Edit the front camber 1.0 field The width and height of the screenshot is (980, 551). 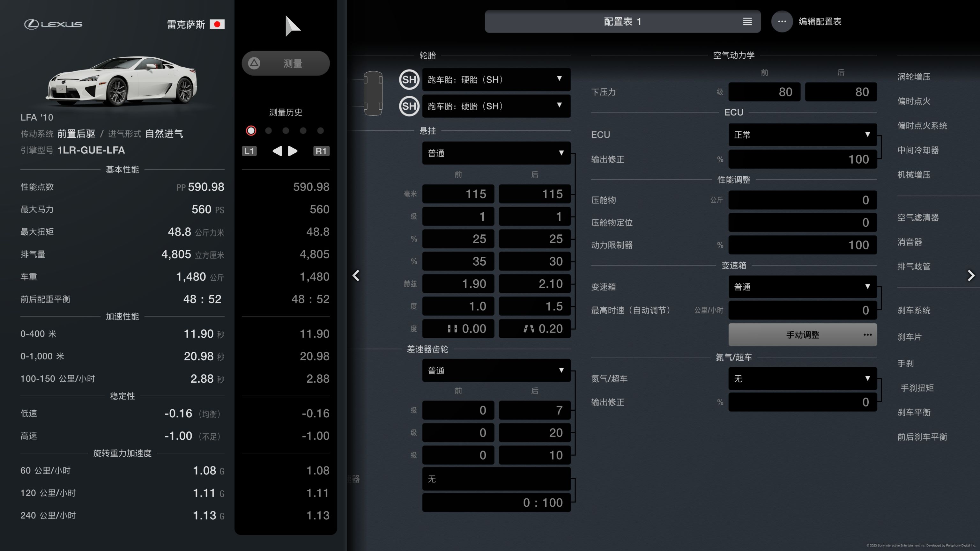458,306
